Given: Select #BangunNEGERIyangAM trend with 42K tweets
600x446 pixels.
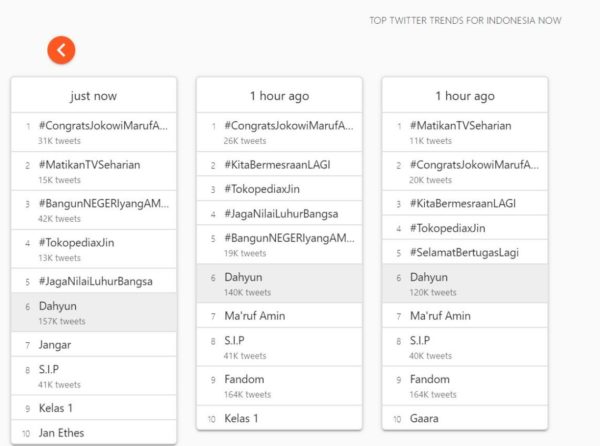Looking at the screenshot, I should pyautogui.click(x=103, y=210).
